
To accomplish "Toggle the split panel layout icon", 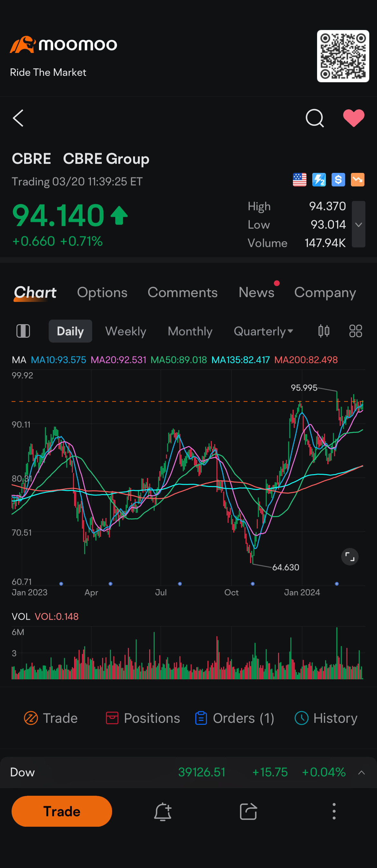I will click(23, 331).
